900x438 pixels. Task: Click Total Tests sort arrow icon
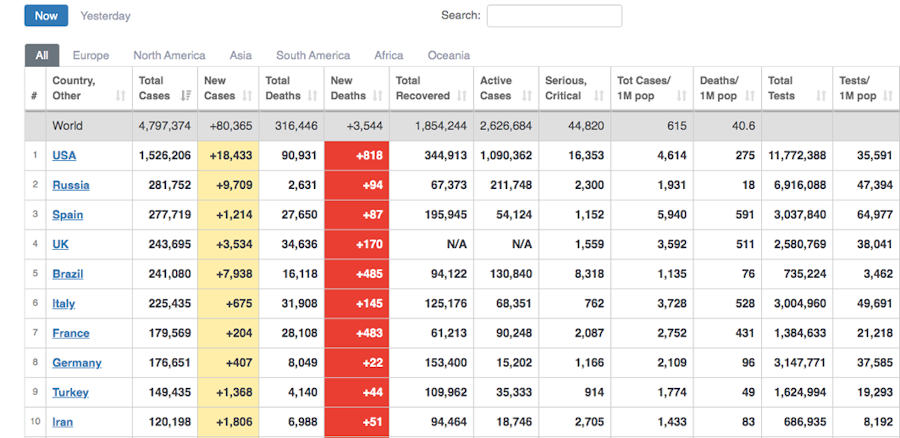[x=821, y=96]
